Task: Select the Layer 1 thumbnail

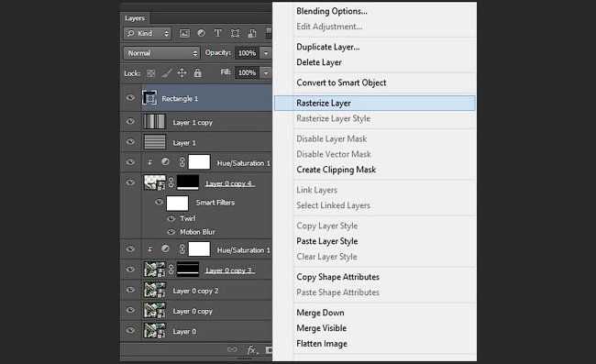Action: pyautogui.click(x=154, y=142)
